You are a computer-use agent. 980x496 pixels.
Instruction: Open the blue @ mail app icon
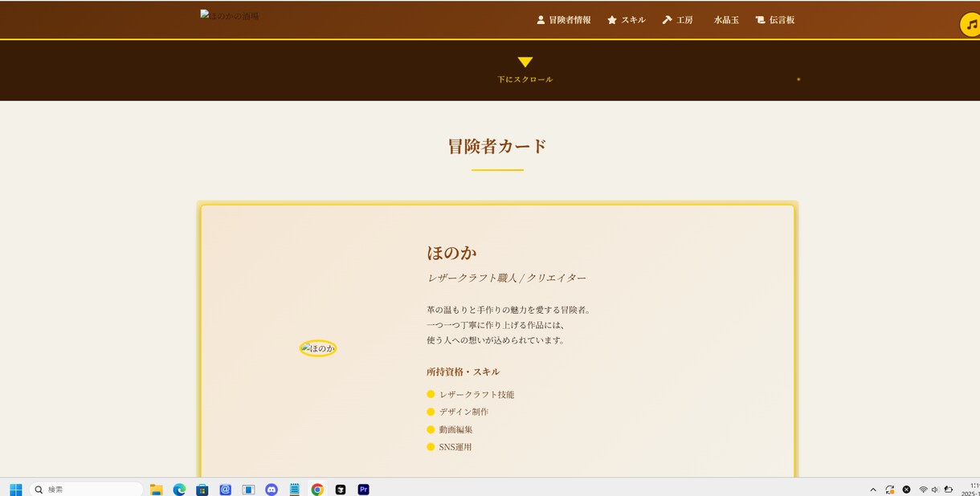[x=226, y=490]
